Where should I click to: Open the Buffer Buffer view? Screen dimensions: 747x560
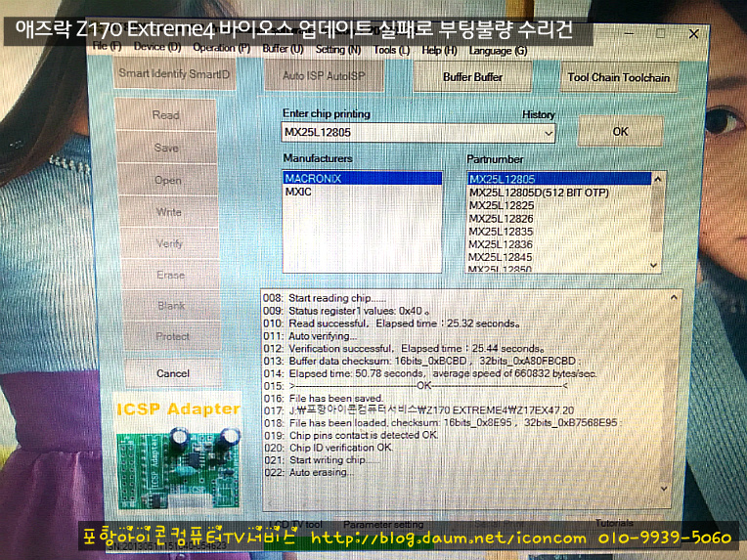pos(472,76)
